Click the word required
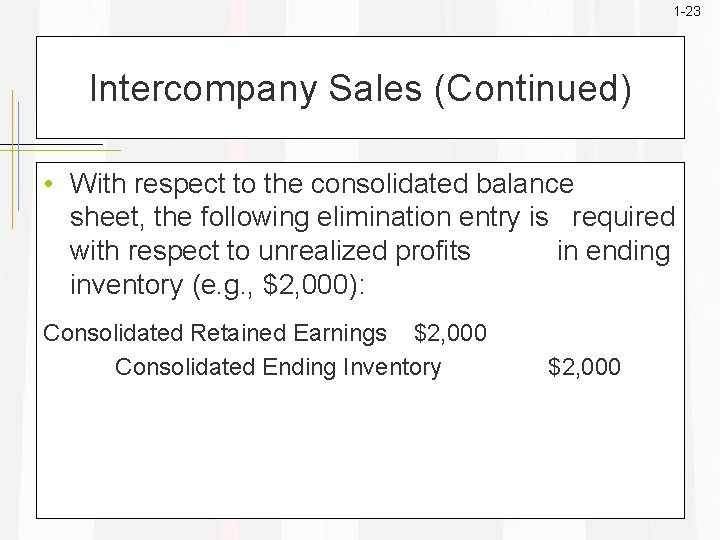The width and height of the screenshot is (720, 540). pyautogui.click(x=624, y=218)
